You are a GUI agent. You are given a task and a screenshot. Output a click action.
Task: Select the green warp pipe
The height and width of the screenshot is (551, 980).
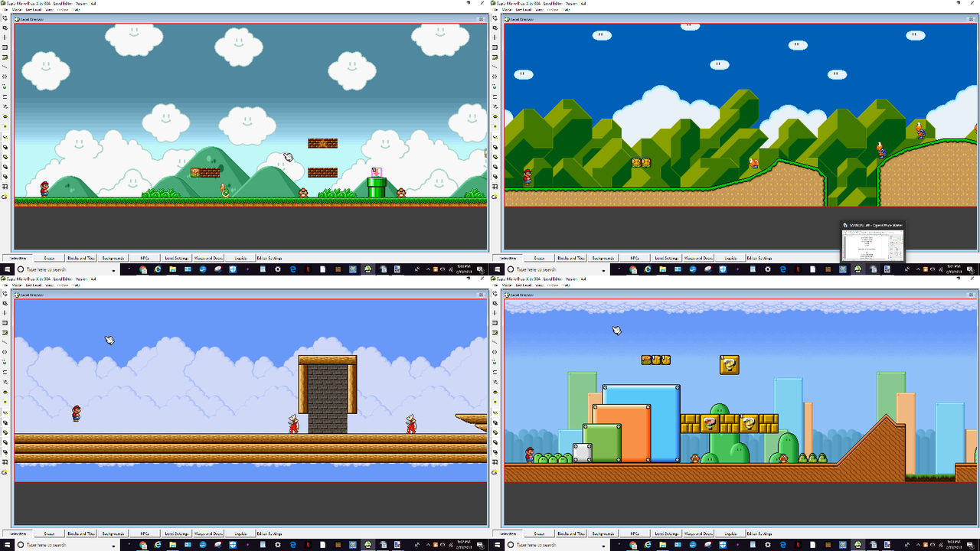tap(376, 187)
